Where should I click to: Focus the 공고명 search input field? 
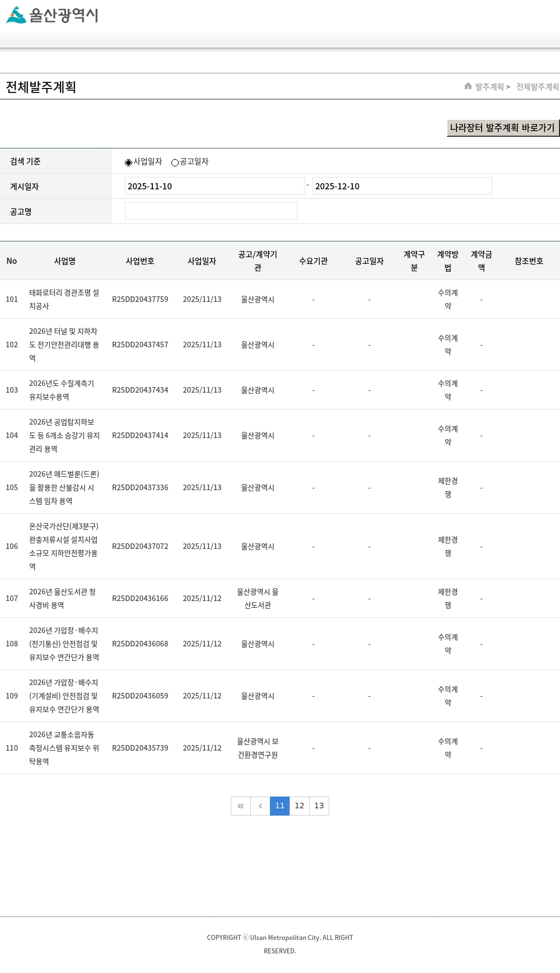[x=211, y=211]
